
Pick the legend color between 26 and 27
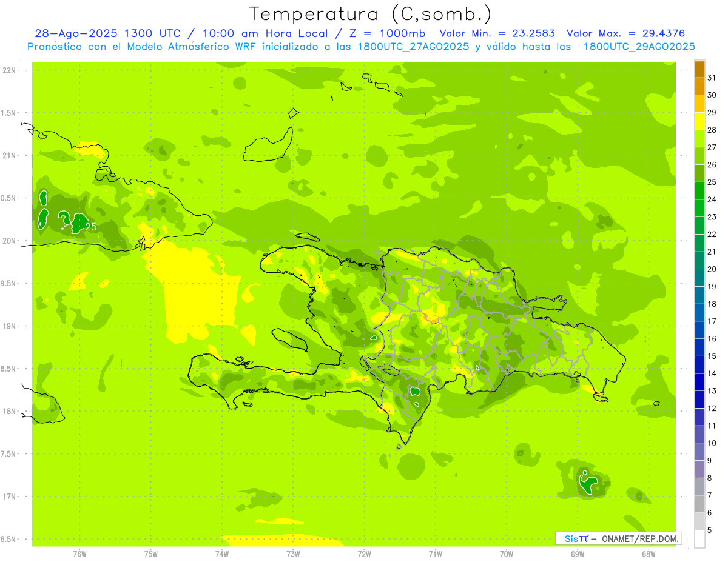click(x=699, y=156)
